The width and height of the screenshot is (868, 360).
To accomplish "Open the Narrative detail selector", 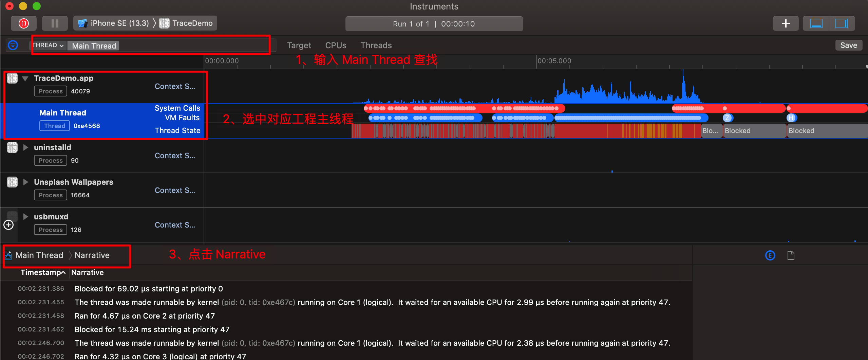I will pos(92,255).
